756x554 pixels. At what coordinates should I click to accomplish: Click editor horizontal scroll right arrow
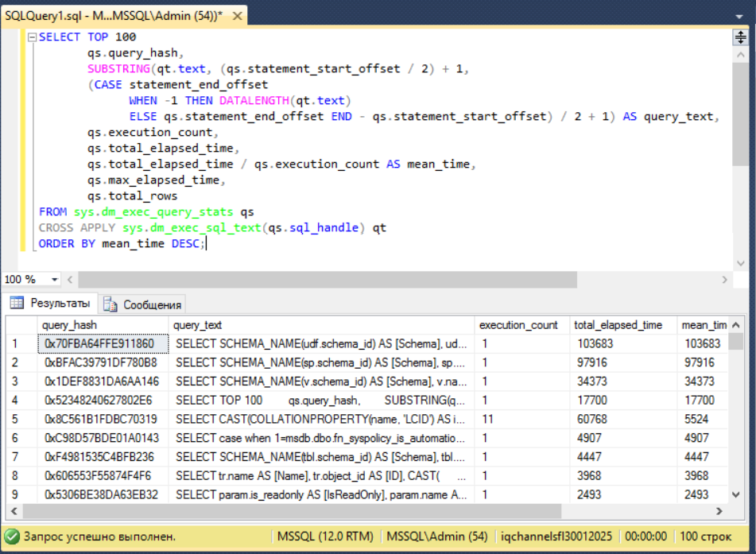(724, 280)
